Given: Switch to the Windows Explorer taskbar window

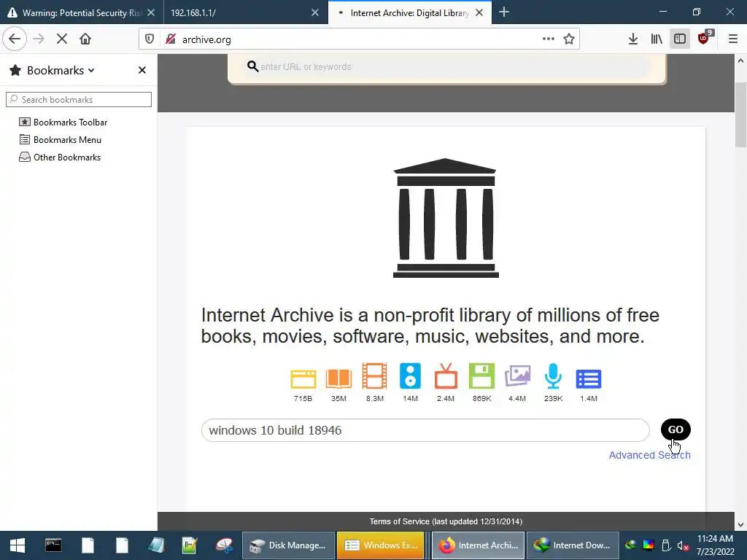Looking at the screenshot, I should point(381,545).
